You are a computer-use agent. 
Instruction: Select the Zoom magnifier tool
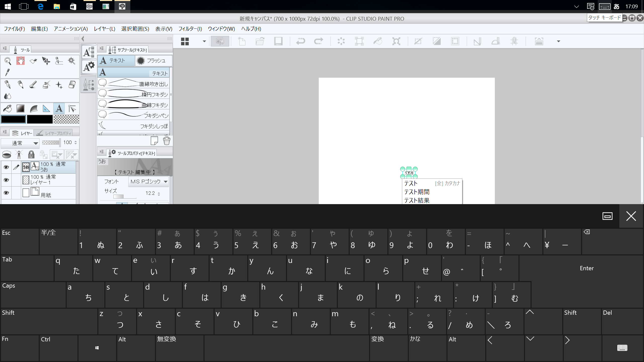tap(8, 61)
